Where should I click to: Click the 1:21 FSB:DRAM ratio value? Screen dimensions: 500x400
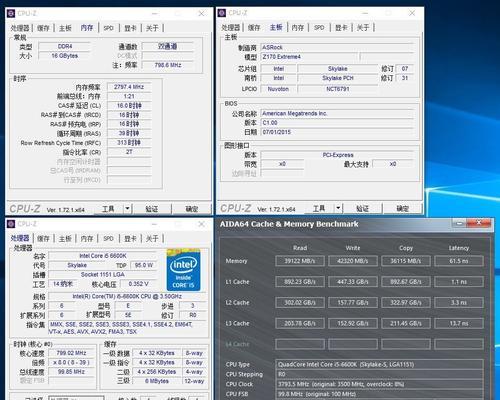pyautogui.click(x=129, y=96)
